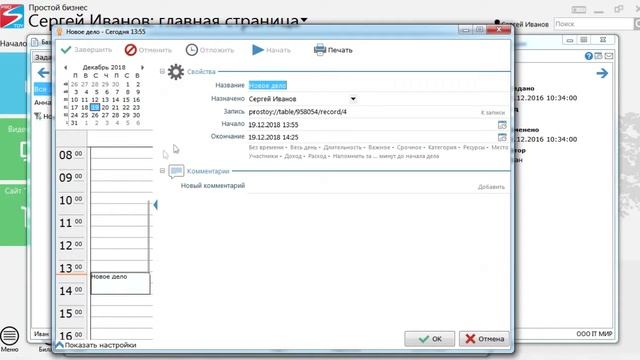Collapse the Свойства section
This screenshot has height=360, width=640.
click(x=162, y=71)
